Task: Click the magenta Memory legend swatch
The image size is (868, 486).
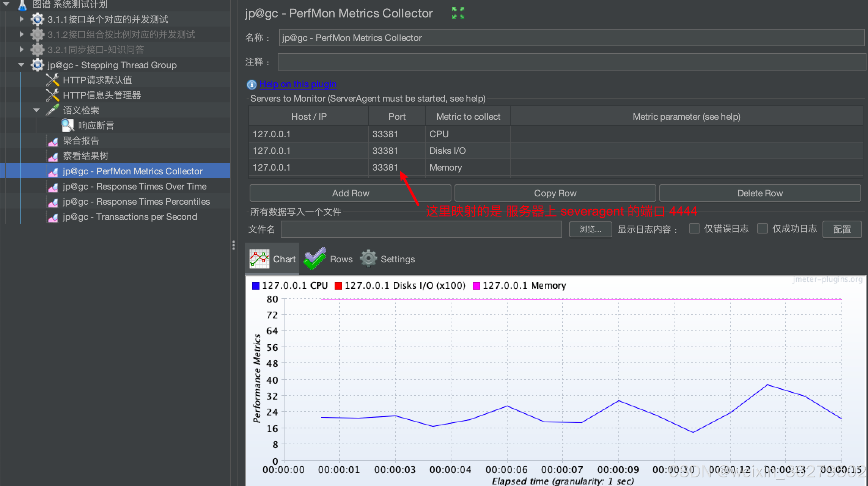Action: click(x=477, y=285)
